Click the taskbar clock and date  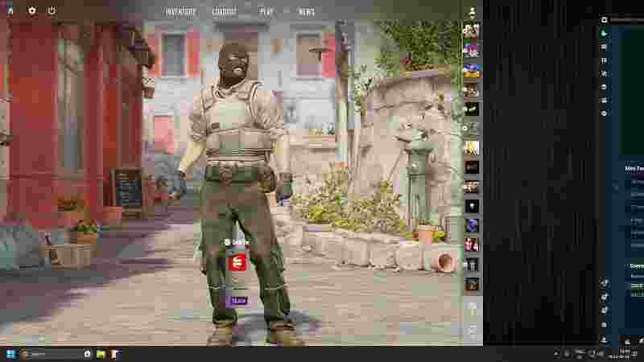(x=625, y=354)
